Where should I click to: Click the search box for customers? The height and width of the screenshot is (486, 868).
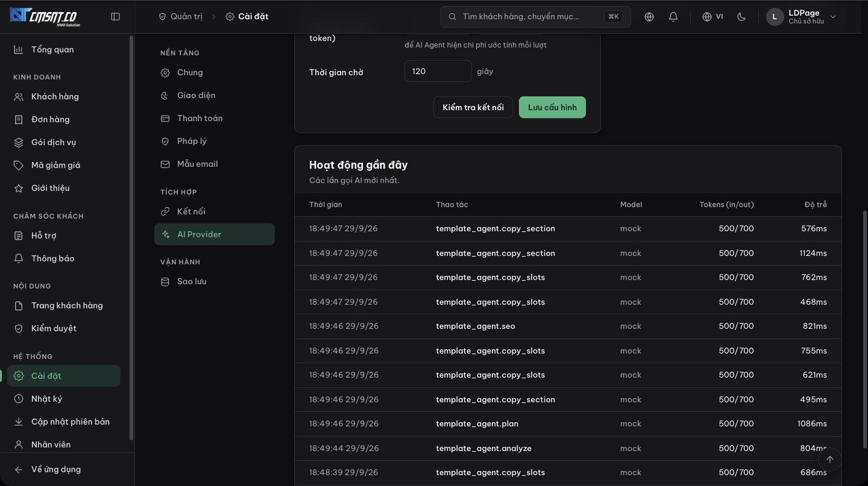[x=535, y=17]
